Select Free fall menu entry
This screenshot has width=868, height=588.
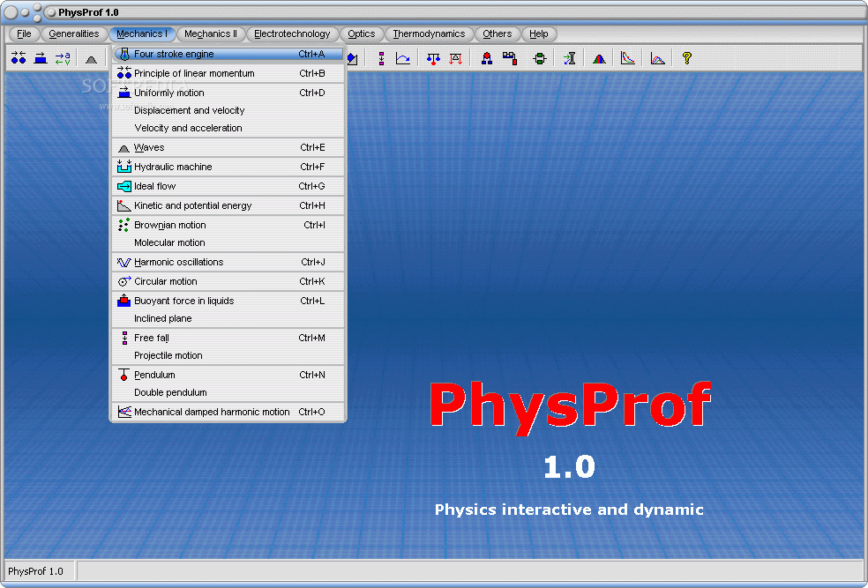coord(228,338)
